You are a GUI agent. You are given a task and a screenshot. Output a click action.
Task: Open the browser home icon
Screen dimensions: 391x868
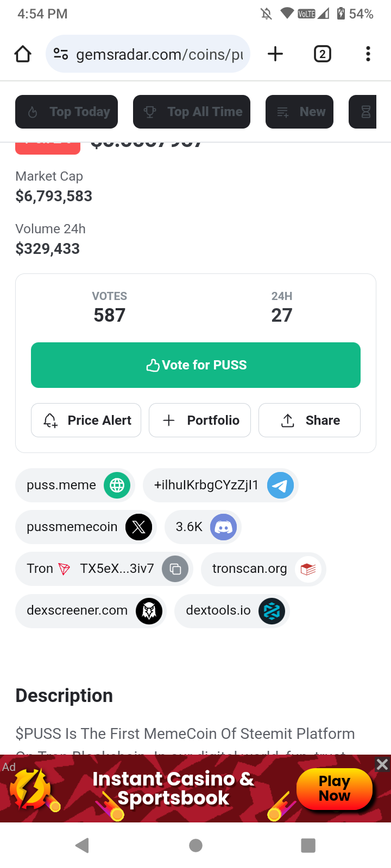(23, 54)
